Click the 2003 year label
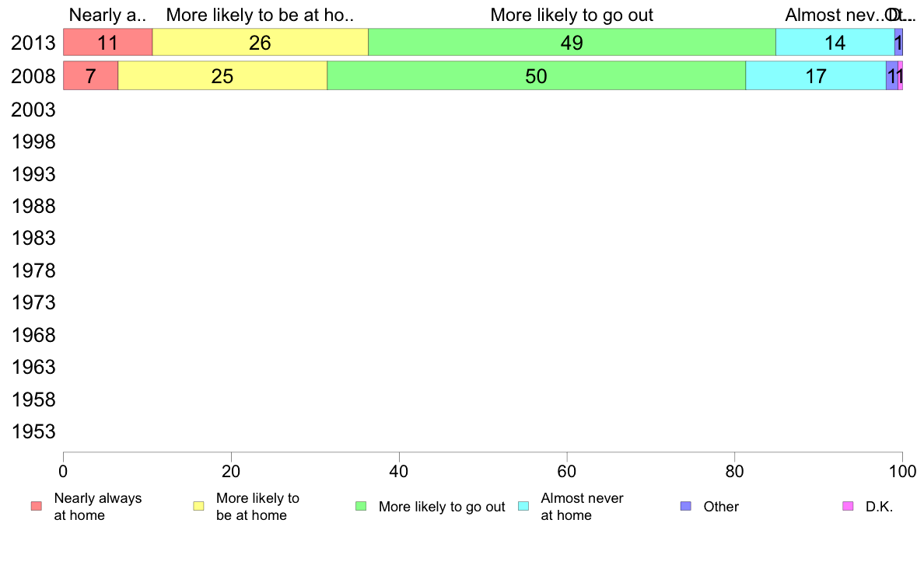 point(33,110)
